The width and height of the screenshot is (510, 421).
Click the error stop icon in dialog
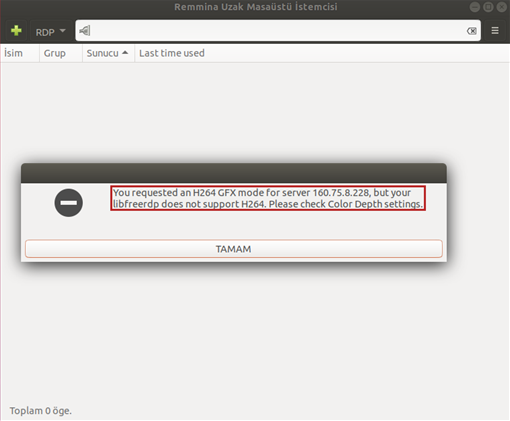(x=69, y=203)
